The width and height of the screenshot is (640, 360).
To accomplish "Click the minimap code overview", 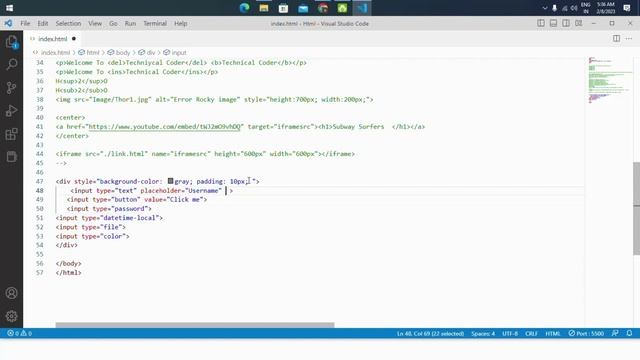I will [609, 80].
